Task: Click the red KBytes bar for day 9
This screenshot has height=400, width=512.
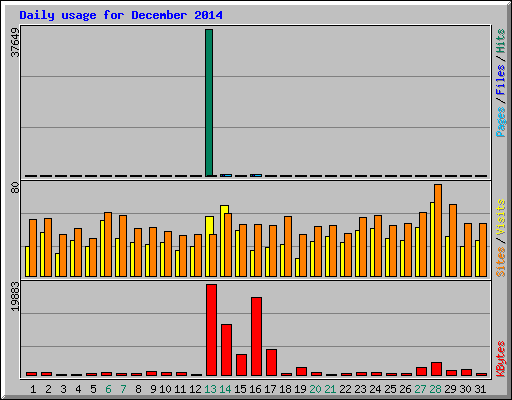Action: [x=151, y=374]
